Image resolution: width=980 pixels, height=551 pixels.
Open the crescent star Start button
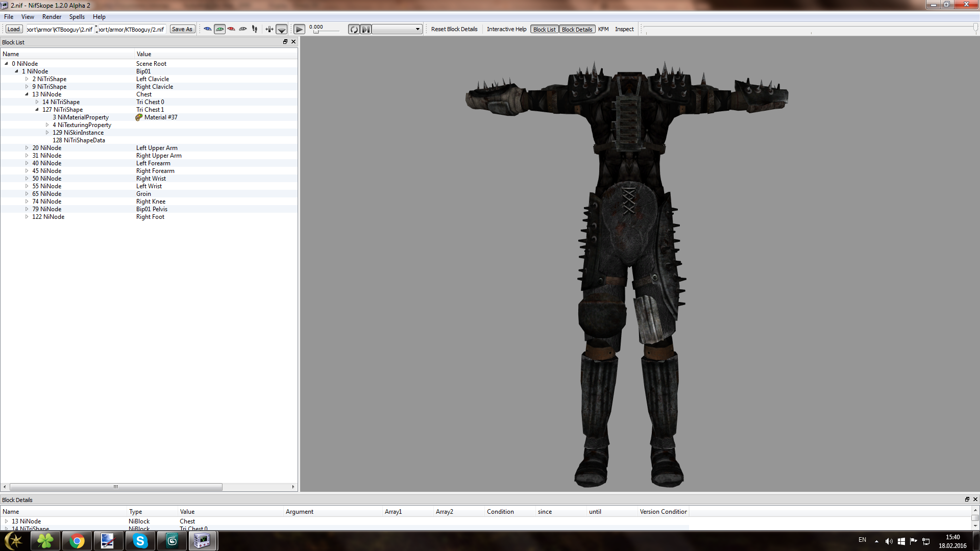(14, 541)
